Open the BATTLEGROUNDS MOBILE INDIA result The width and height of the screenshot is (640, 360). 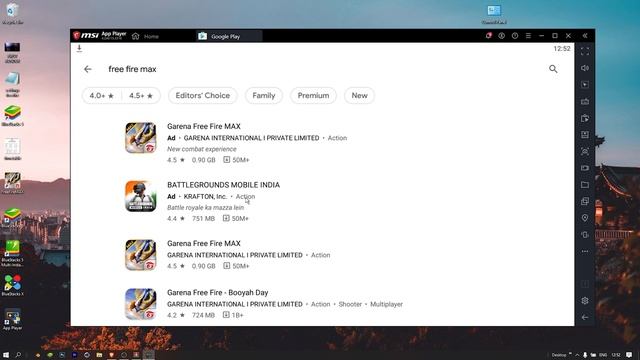point(322,201)
